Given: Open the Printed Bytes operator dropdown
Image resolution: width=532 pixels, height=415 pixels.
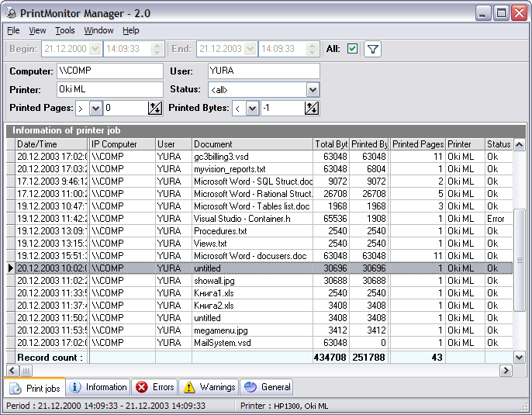Looking at the screenshot, I should (252, 109).
